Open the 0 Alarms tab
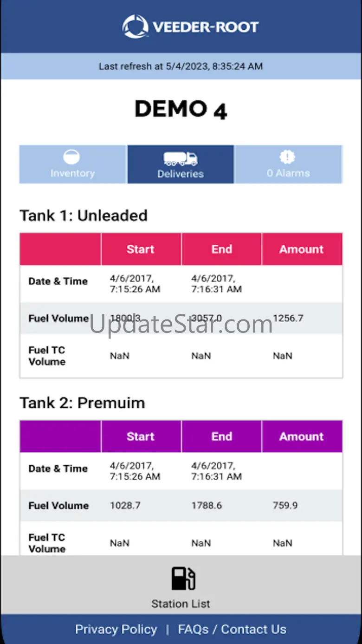This screenshot has width=362, height=644. point(288,173)
